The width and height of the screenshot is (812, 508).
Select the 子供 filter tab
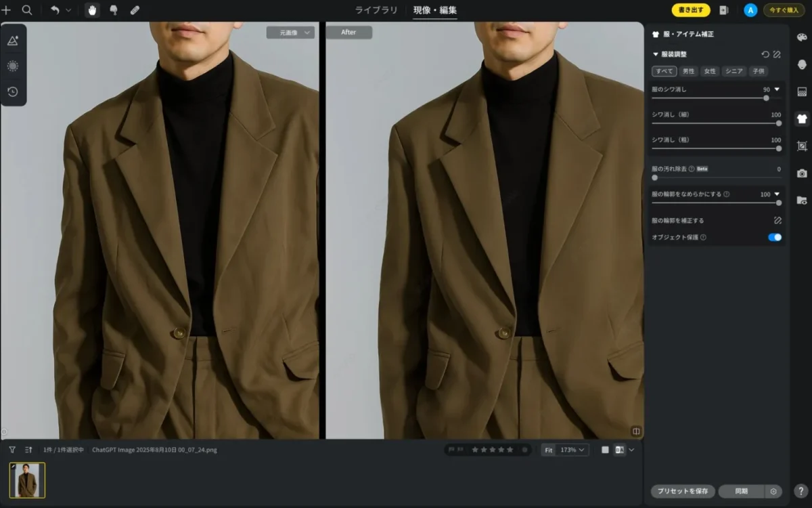758,71
